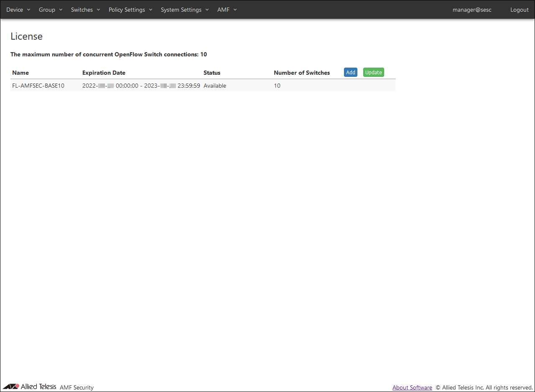Click the Status column header
This screenshot has height=392, width=535.
pyautogui.click(x=212, y=73)
